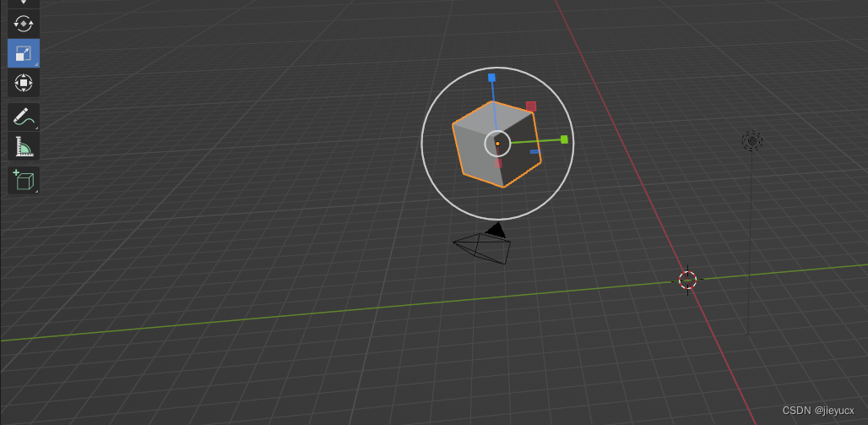Grab the blue Z-axis scale handle
868x425 pixels.
(491, 78)
